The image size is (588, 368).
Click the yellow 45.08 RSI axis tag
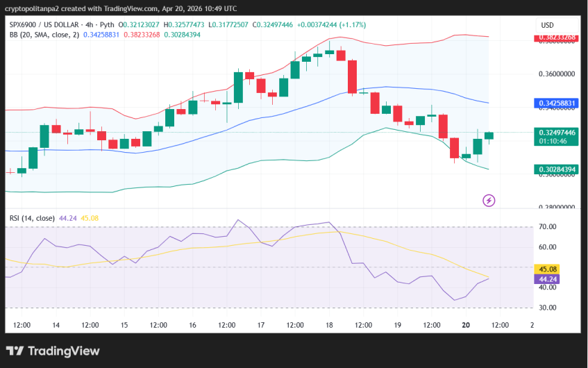pos(548,269)
